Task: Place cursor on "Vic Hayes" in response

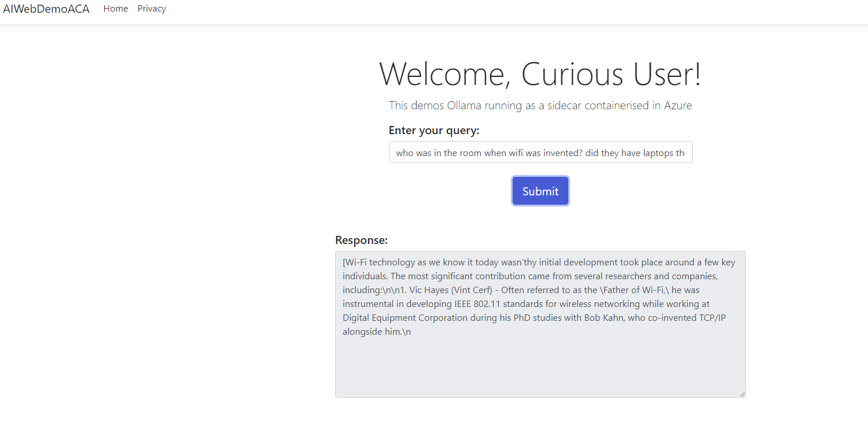Action: (429, 290)
